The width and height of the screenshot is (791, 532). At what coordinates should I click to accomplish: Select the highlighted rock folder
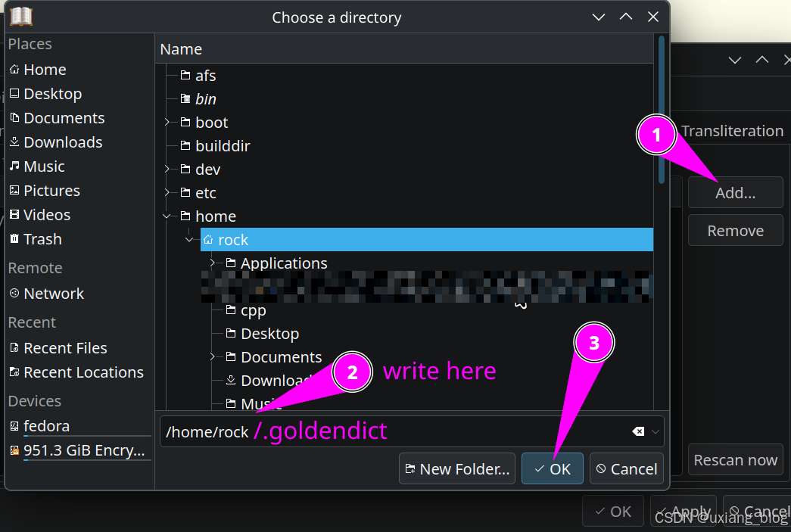(427, 240)
